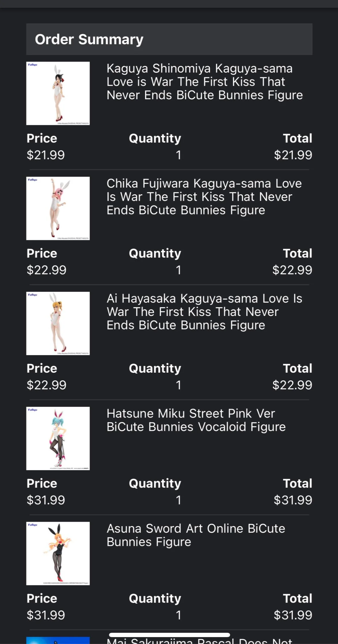Tap the Order Summary header
The image size is (338, 644).
(89, 39)
